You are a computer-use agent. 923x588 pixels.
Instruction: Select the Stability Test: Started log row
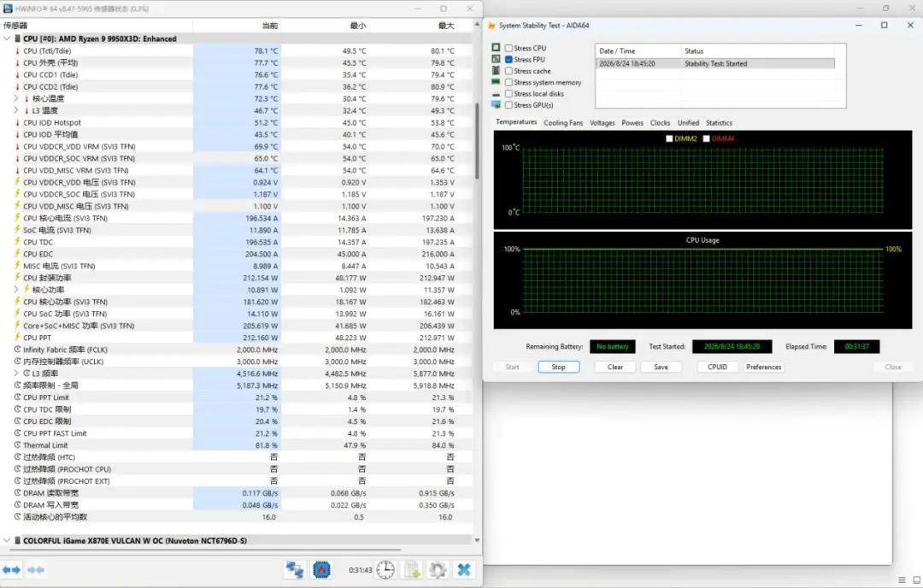tap(715, 63)
